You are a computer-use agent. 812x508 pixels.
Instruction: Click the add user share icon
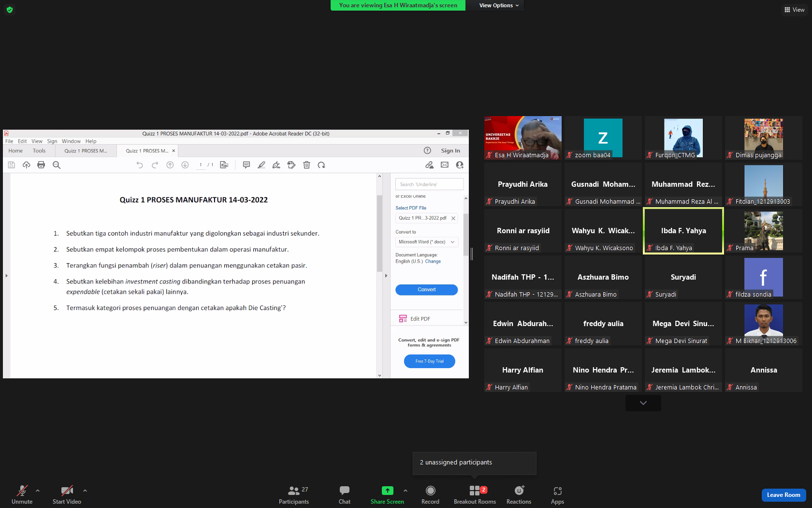tap(460, 165)
